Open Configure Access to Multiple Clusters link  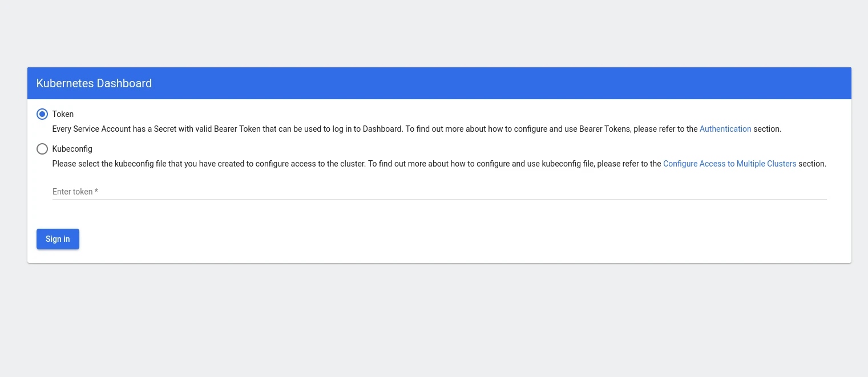(729, 164)
